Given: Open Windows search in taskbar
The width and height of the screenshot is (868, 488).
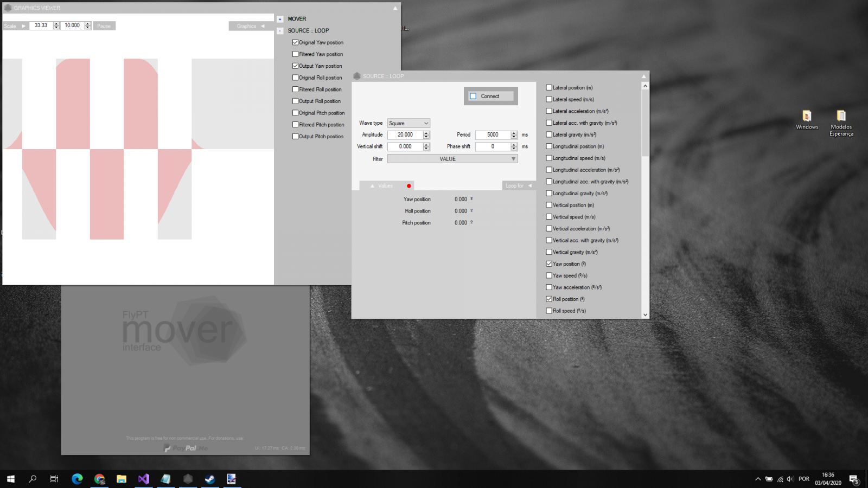Looking at the screenshot, I should pyautogui.click(x=33, y=479).
